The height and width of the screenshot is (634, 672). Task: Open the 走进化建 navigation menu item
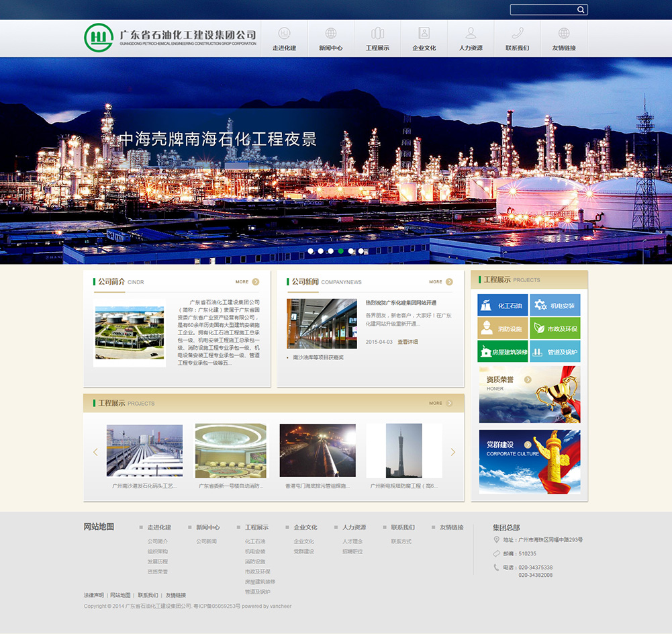click(284, 39)
